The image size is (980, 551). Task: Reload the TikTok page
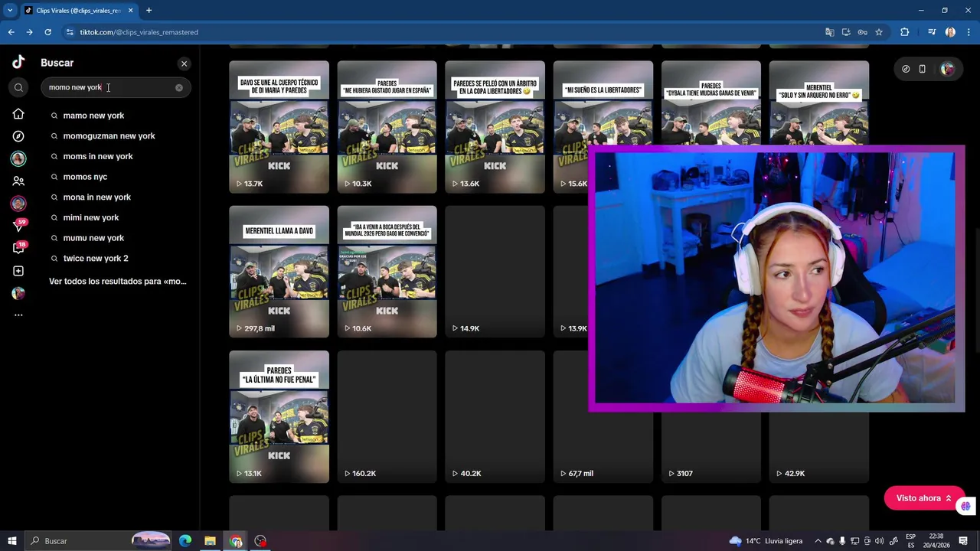(x=47, y=32)
